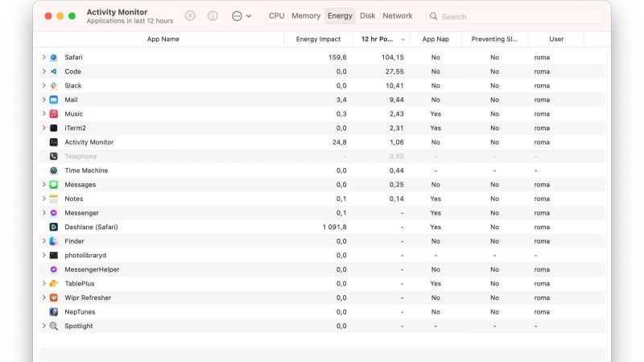Screen dimensions: 644x362
Task: Expand the Notes row disclosure chevron
Action: pyautogui.click(x=44, y=199)
